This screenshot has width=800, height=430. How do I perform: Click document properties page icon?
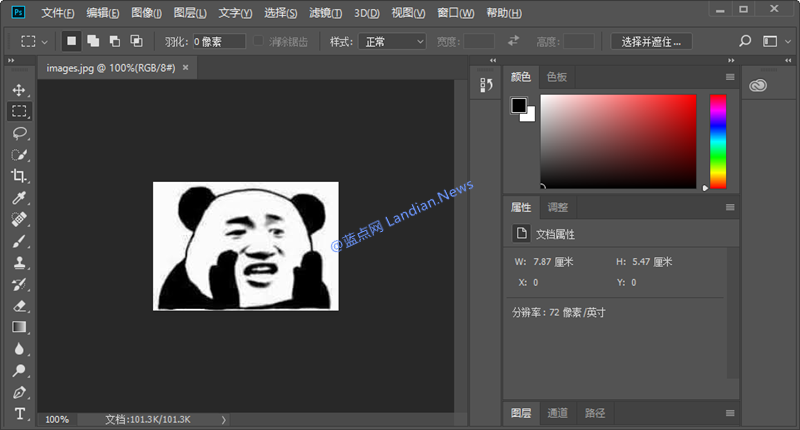521,234
